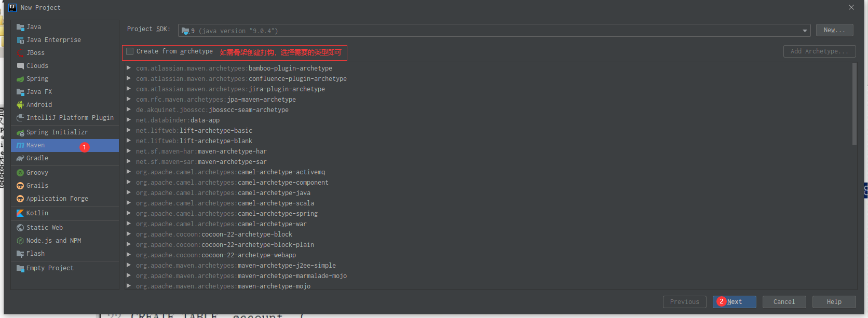Select Spring project type label
This screenshot has height=318, width=868.
(37, 79)
